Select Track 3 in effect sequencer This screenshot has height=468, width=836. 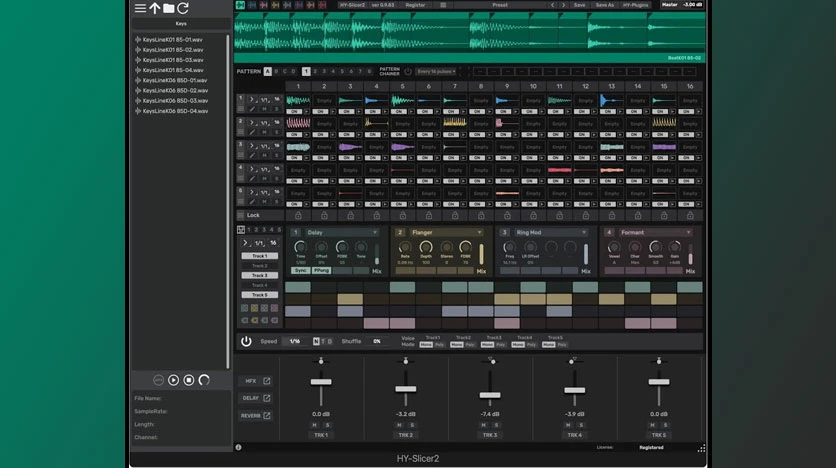260,275
